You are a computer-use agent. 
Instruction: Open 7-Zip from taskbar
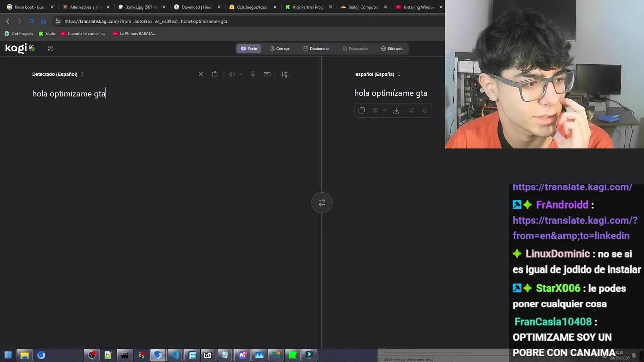(208, 355)
